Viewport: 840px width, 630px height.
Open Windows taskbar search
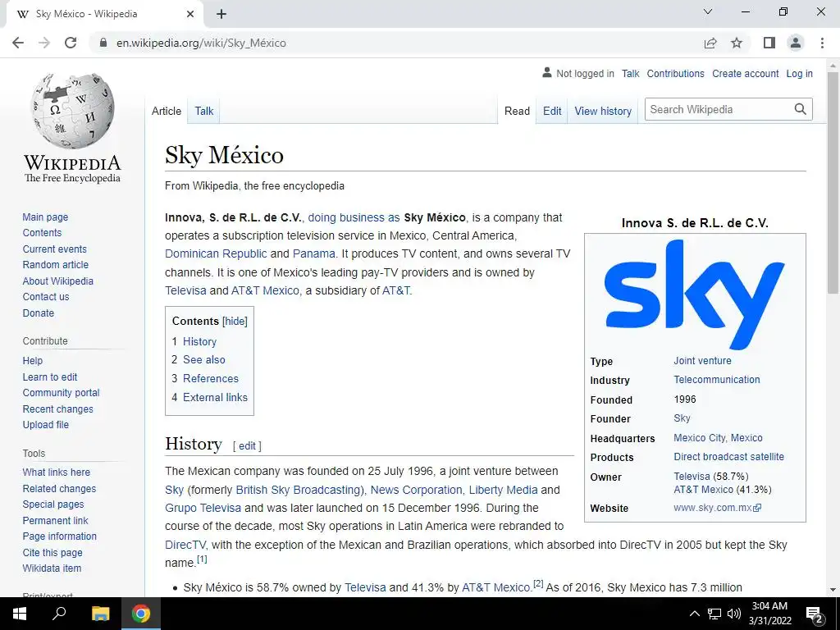pyautogui.click(x=59, y=614)
